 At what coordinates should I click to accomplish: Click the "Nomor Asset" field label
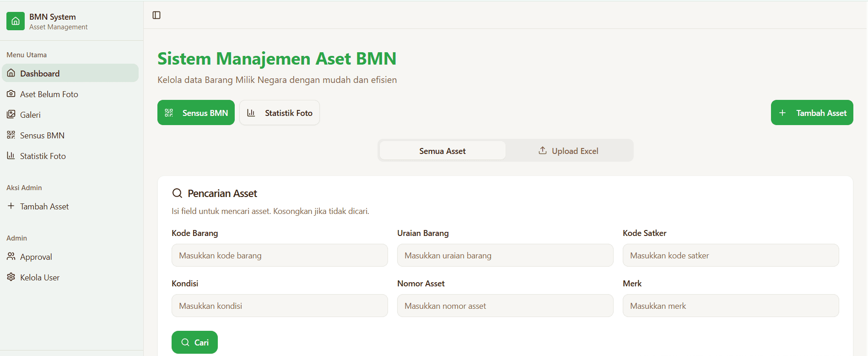[421, 283]
